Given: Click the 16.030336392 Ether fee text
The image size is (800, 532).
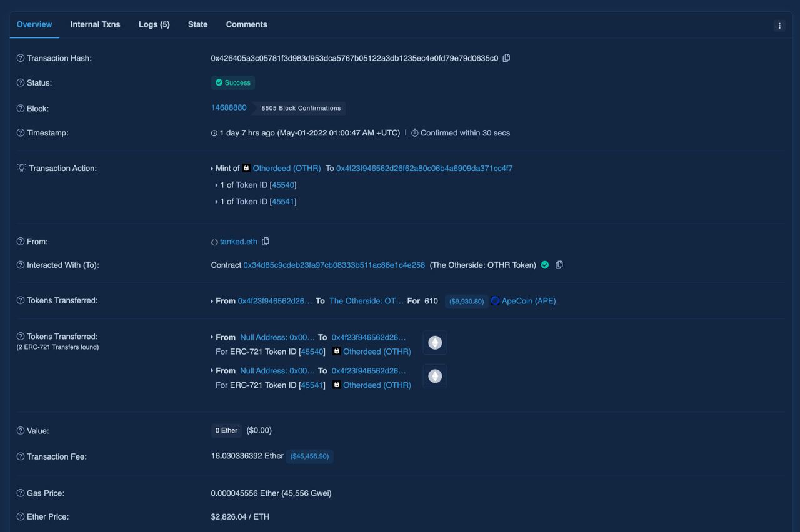Looking at the screenshot, I should pyautogui.click(x=247, y=456).
